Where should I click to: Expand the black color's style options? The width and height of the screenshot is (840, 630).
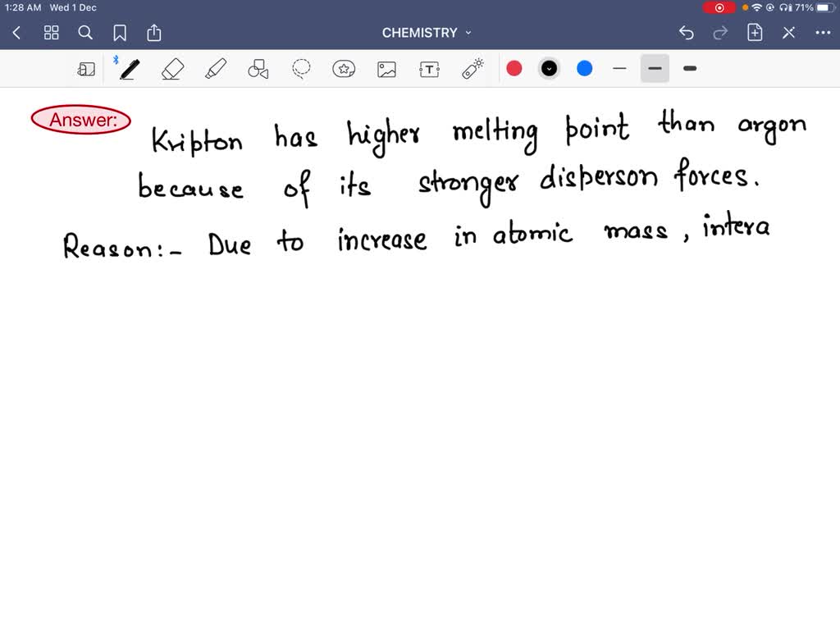tap(549, 68)
